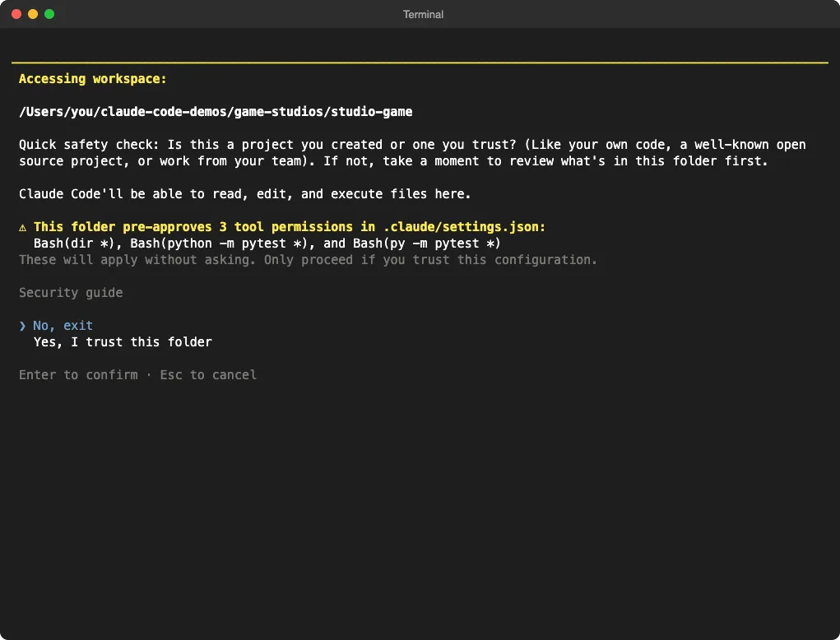Image resolution: width=840 pixels, height=640 pixels.
Task: Click the "Quick safety check" paragraph
Action: click(412, 153)
